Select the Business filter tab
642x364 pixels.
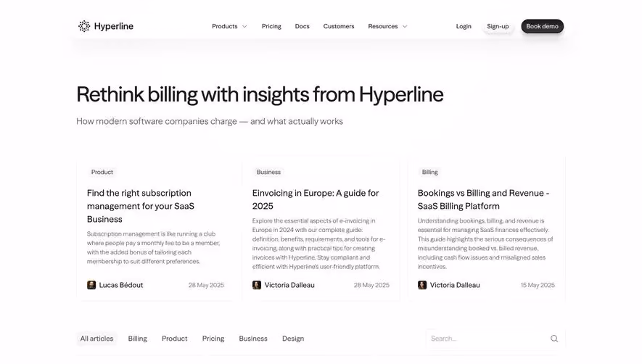point(253,339)
